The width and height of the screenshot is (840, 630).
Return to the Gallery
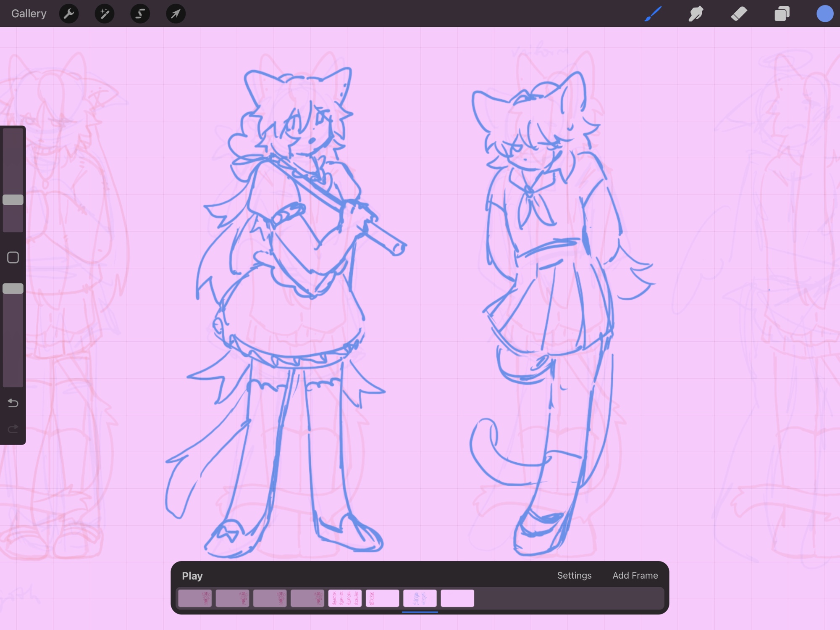coord(29,13)
